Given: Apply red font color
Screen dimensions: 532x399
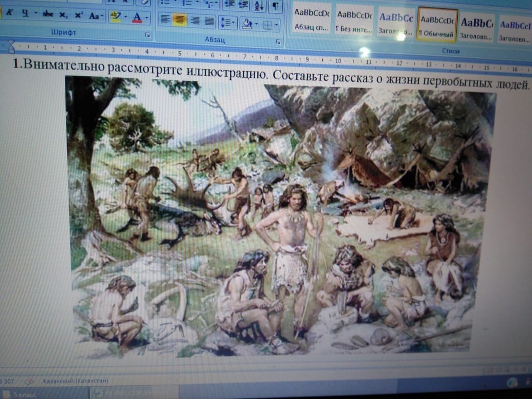Looking at the screenshot, I should (x=137, y=17).
